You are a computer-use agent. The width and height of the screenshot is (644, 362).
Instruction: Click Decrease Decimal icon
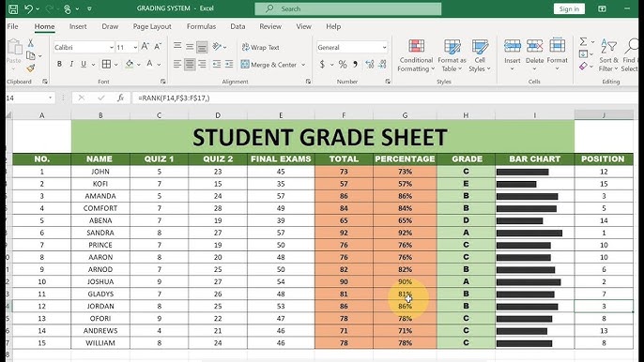[383, 64]
